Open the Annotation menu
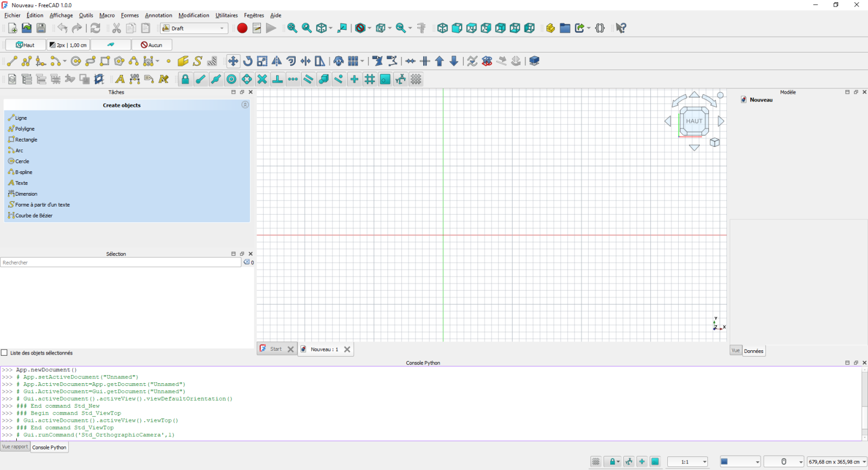This screenshot has height=470, width=868. (x=158, y=15)
